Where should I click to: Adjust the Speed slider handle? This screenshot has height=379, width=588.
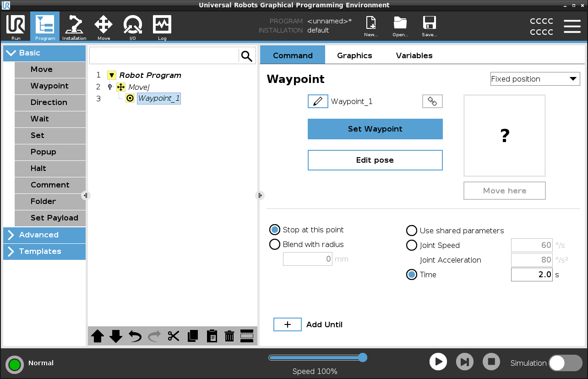coord(363,357)
